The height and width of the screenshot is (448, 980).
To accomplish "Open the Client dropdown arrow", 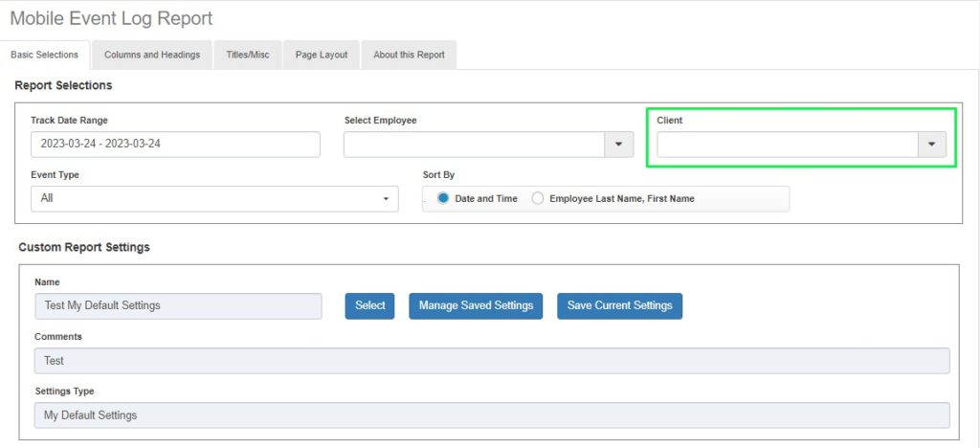I will [x=931, y=145].
